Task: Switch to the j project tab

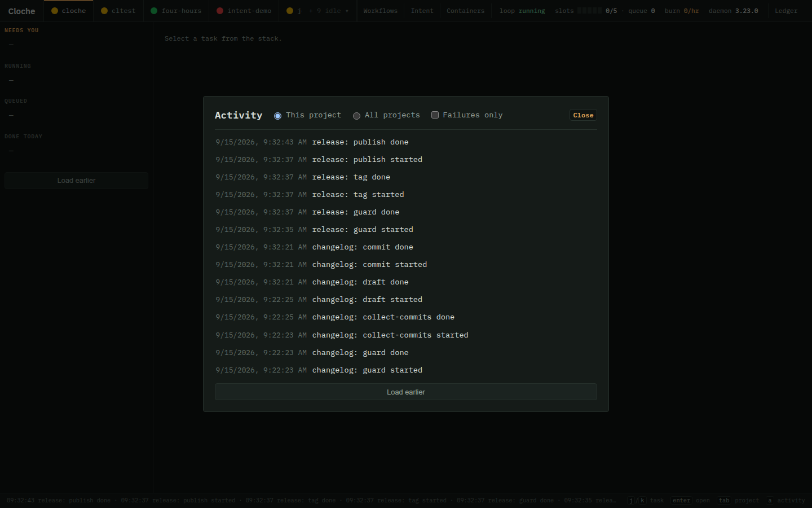Action: click(x=293, y=11)
